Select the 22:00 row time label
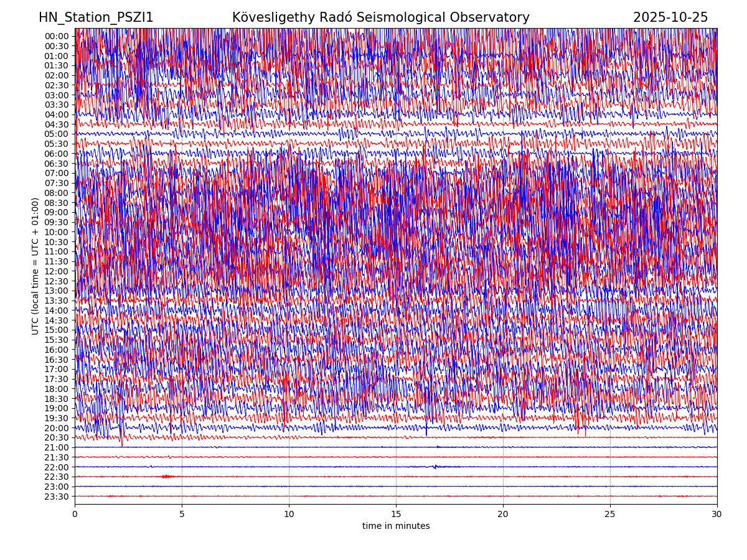Screen dimensions: 747x560 [56, 467]
